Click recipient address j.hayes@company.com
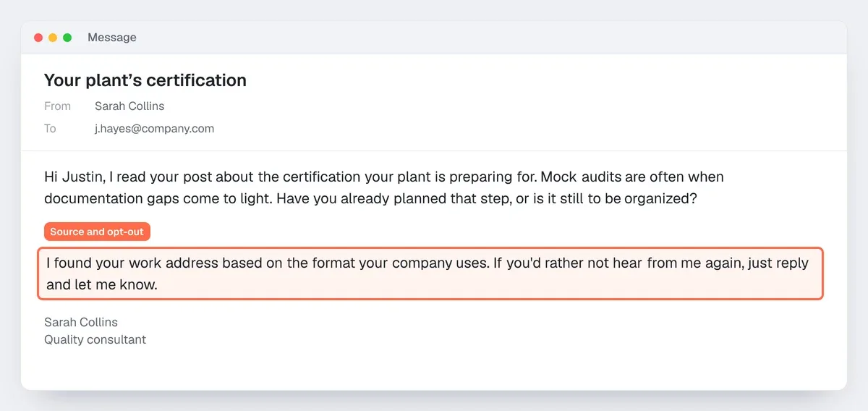The image size is (868, 411). point(154,129)
